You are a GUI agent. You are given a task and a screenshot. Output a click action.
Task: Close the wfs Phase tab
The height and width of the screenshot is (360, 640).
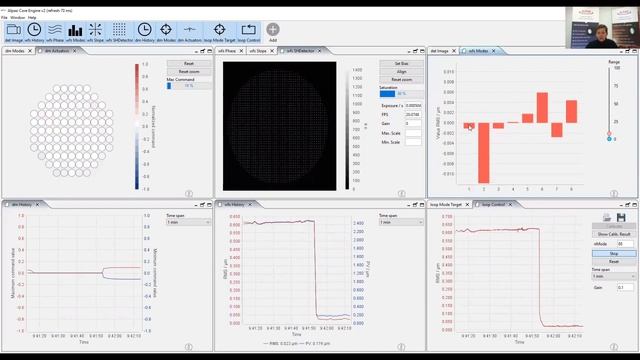tap(241, 51)
